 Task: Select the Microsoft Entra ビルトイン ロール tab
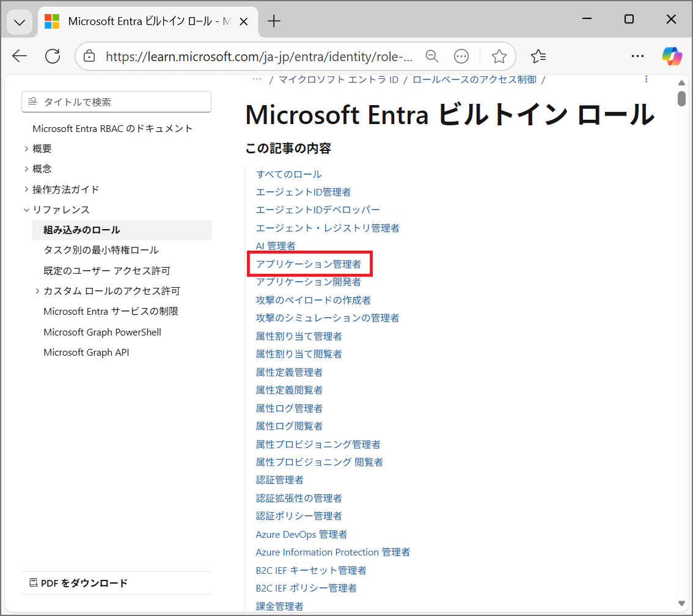click(148, 21)
